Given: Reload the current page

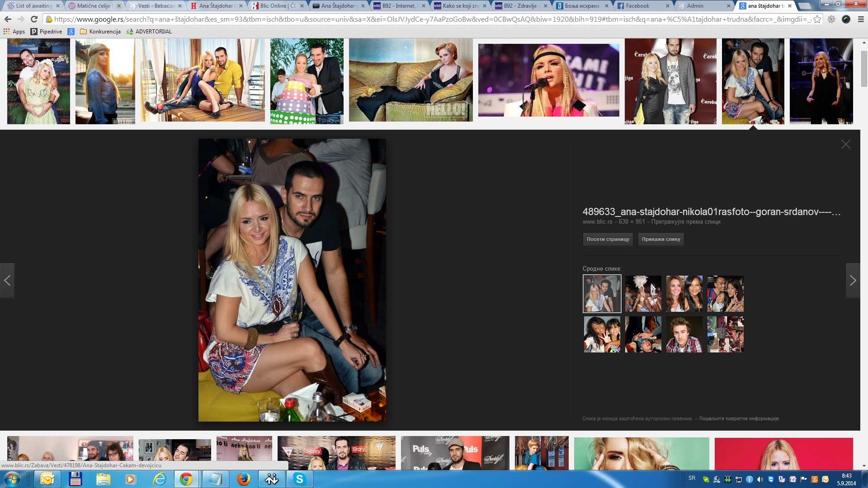Looking at the screenshot, I should 34,19.
